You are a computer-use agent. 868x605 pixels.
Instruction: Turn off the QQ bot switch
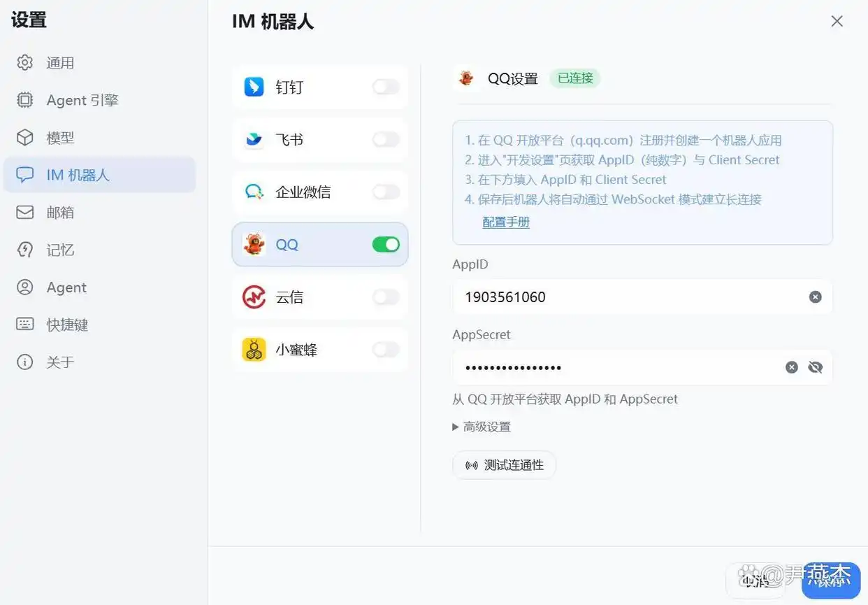pyautogui.click(x=385, y=244)
